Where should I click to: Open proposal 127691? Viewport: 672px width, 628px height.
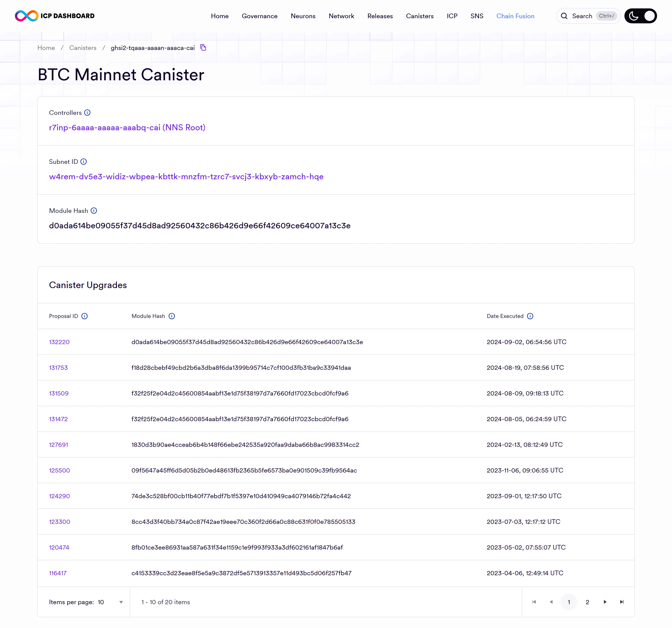click(x=59, y=445)
